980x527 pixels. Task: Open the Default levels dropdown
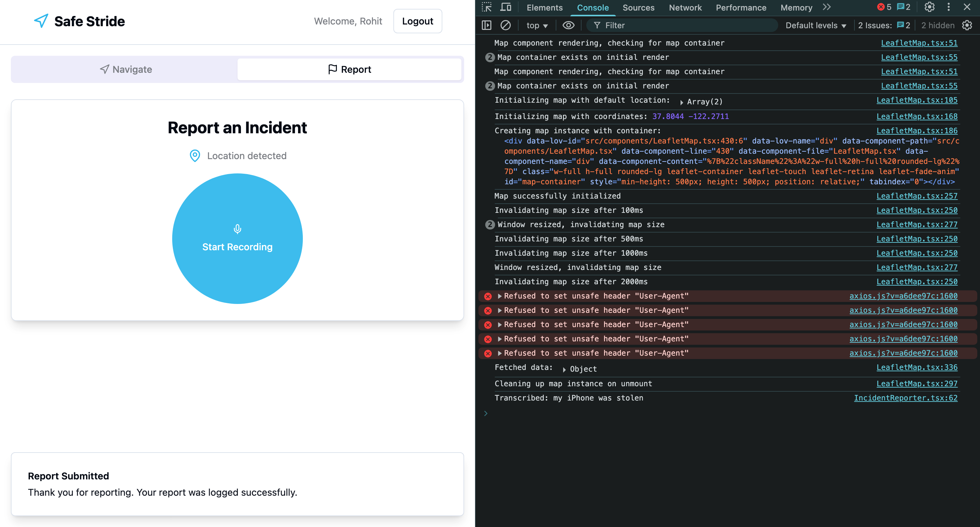[816, 26]
